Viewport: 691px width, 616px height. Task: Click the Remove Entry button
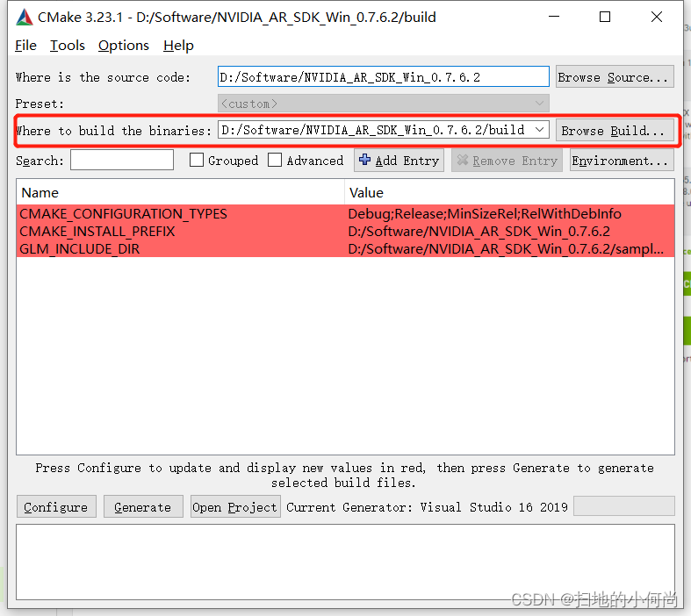coord(507,161)
